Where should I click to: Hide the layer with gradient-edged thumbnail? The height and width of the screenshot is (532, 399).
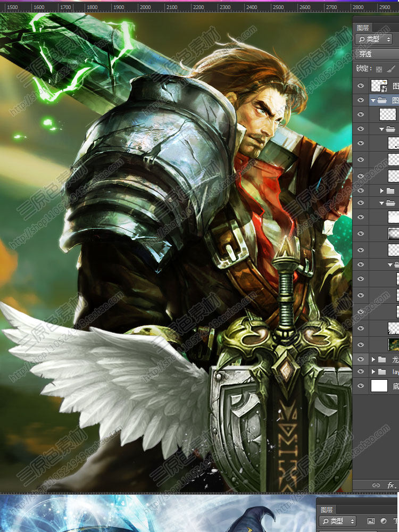tap(361, 234)
